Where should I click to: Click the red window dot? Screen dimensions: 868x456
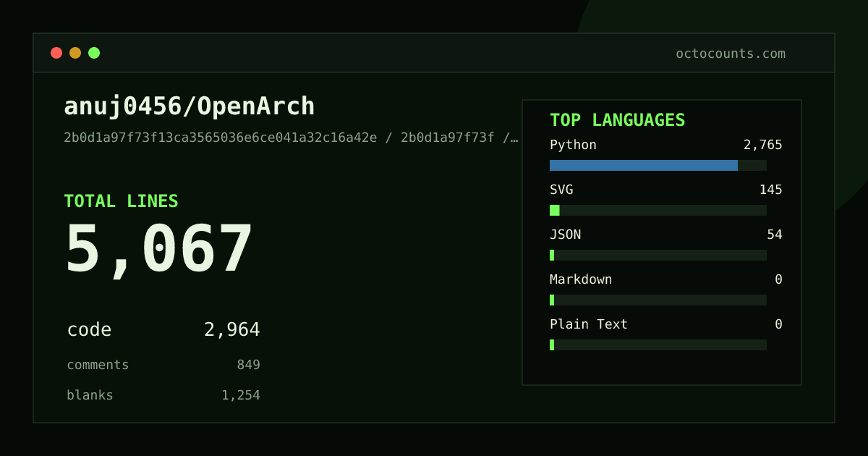tap(56, 53)
